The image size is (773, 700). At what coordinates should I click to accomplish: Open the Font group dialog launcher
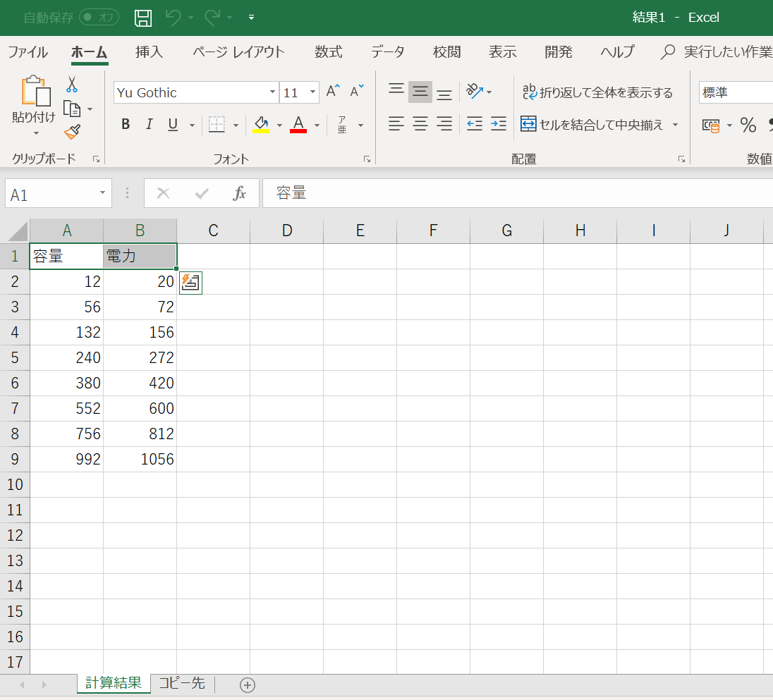click(367, 159)
